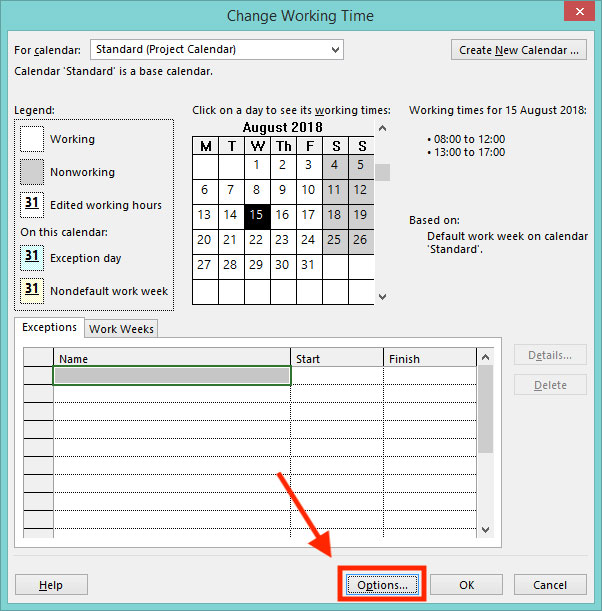Screen dimensions: 602x611
Task: Switch to the Work Weeks tab
Action: pyautogui.click(x=122, y=329)
